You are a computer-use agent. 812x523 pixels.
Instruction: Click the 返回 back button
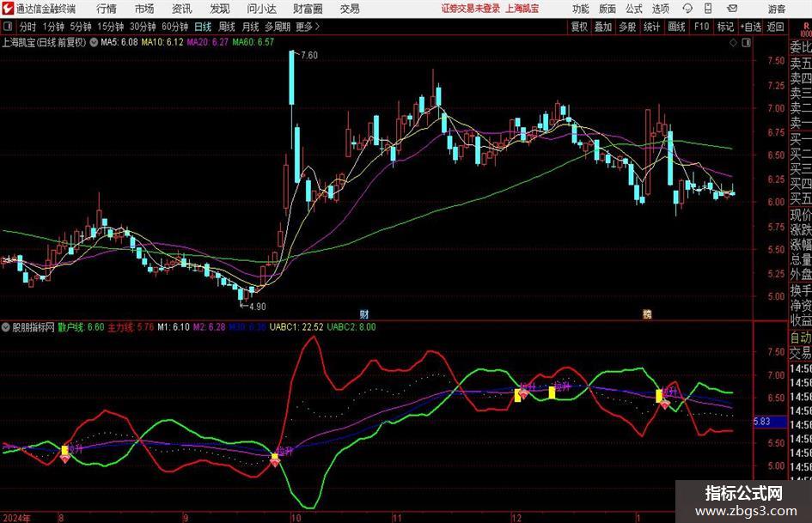tap(775, 27)
